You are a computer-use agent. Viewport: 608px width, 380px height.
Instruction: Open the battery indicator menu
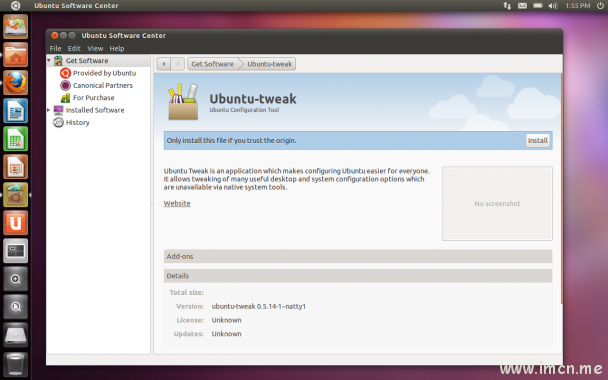coord(537,5)
